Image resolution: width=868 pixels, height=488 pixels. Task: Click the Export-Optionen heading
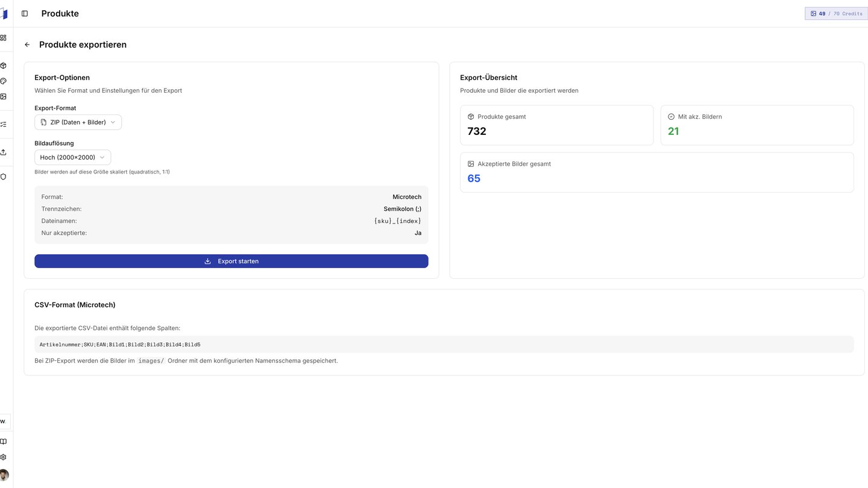62,78
